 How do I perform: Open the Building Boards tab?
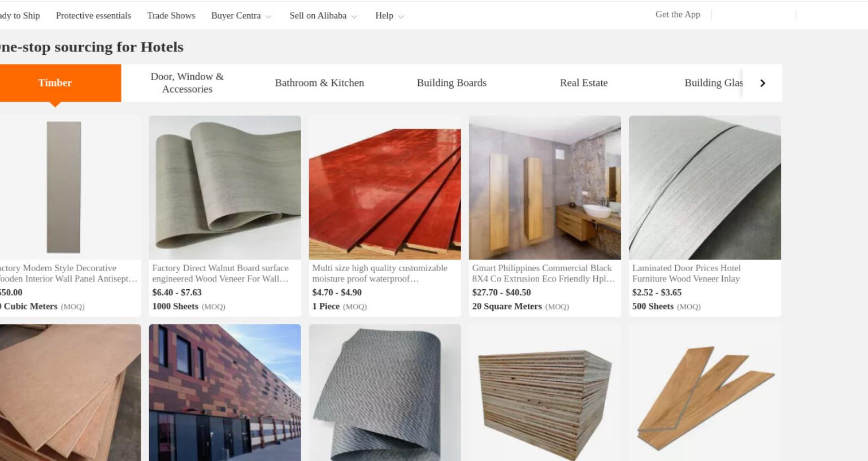point(452,83)
